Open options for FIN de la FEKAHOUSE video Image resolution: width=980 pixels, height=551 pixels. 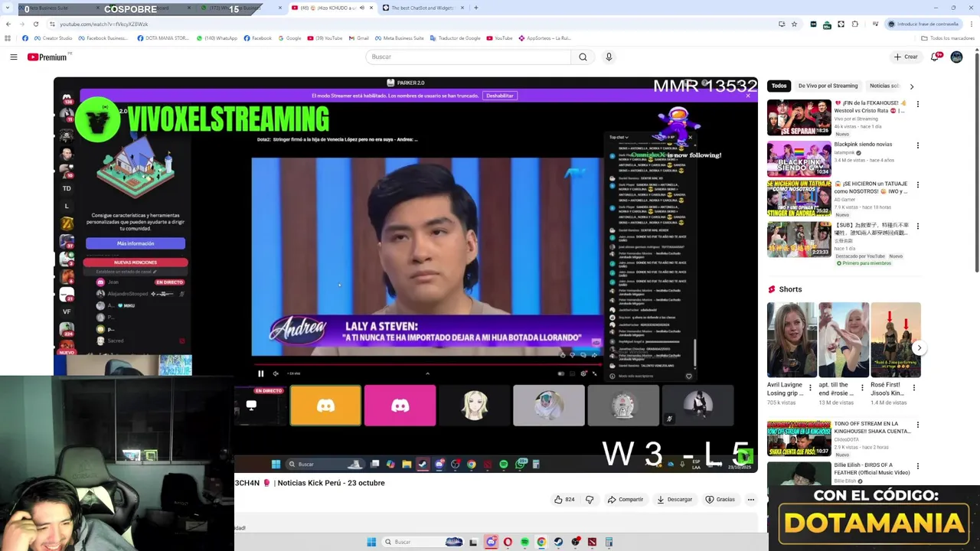click(x=918, y=104)
